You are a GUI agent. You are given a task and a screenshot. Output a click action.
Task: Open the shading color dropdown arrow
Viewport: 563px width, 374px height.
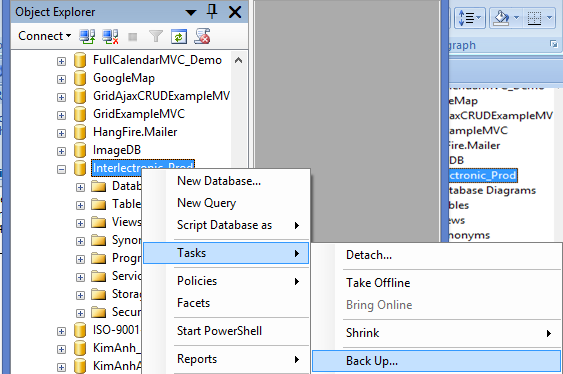(516, 17)
